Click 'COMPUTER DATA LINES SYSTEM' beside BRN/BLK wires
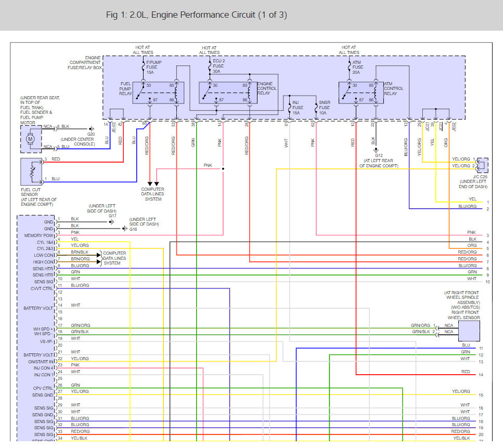 tap(114, 258)
